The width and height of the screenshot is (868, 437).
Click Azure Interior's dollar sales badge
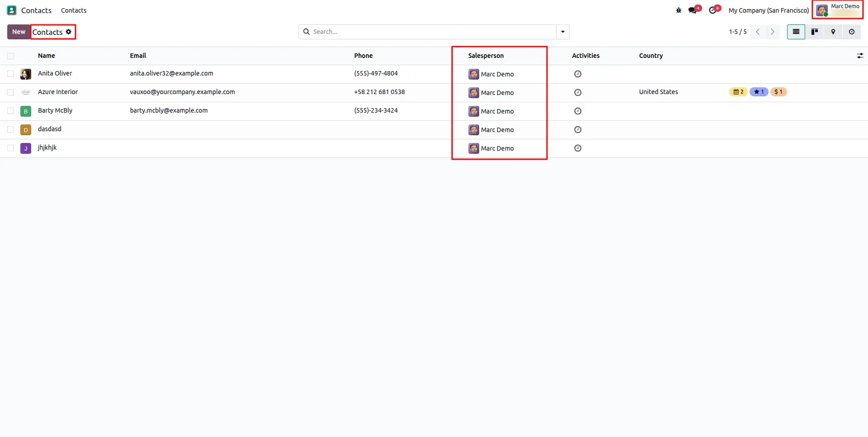pyautogui.click(x=778, y=92)
